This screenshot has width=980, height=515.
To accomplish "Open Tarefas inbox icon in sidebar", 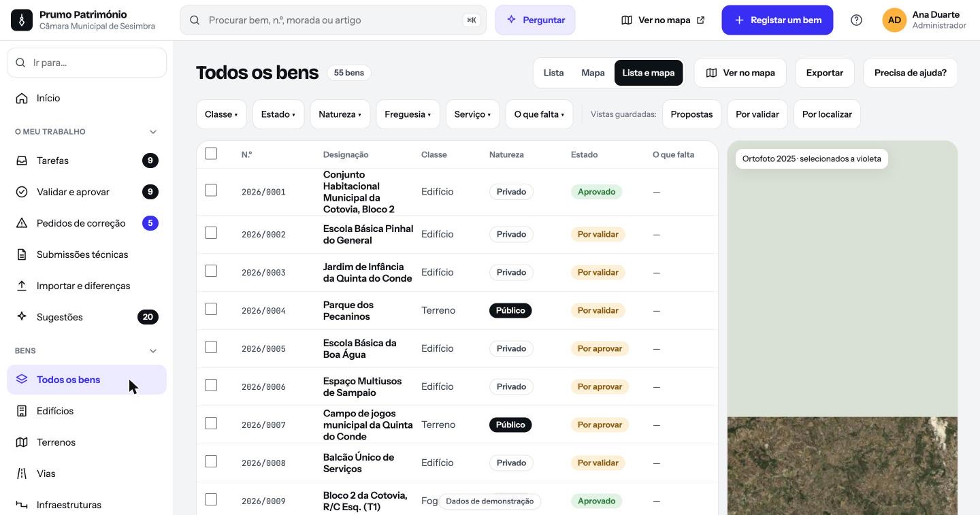I will coord(22,161).
